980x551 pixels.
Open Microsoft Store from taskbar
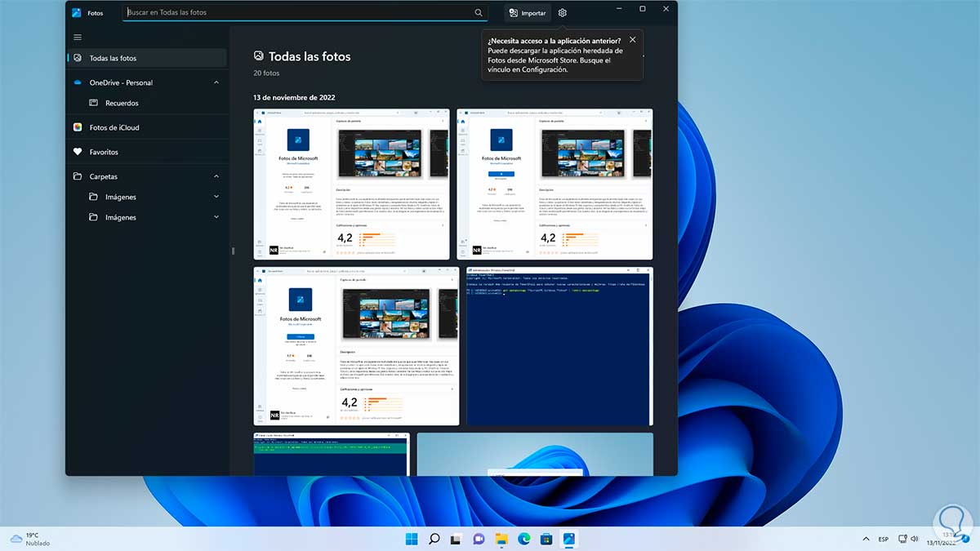pyautogui.click(x=546, y=539)
